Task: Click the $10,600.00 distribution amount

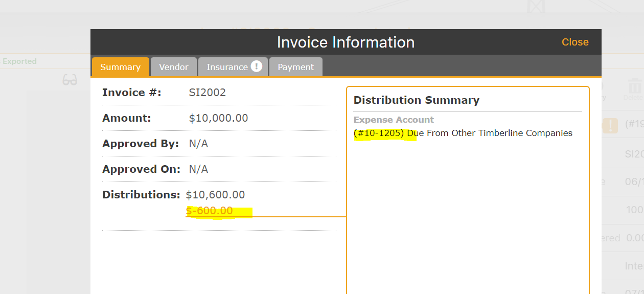Action: [215, 195]
